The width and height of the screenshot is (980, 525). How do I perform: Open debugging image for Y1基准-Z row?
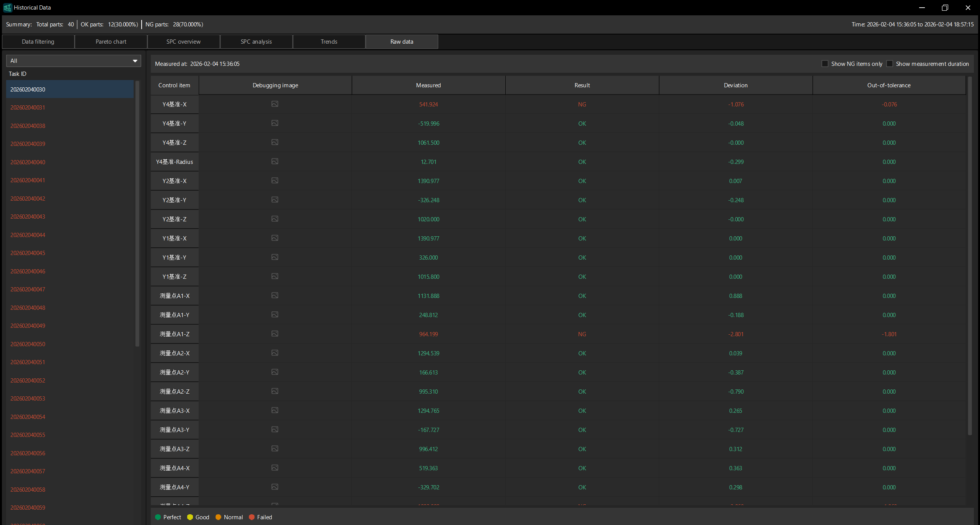point(275,276)
